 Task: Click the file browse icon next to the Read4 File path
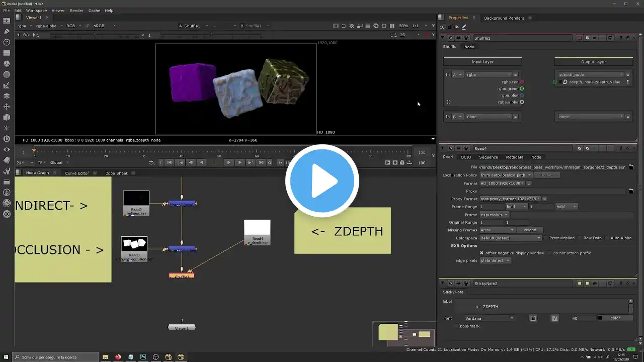631,167
